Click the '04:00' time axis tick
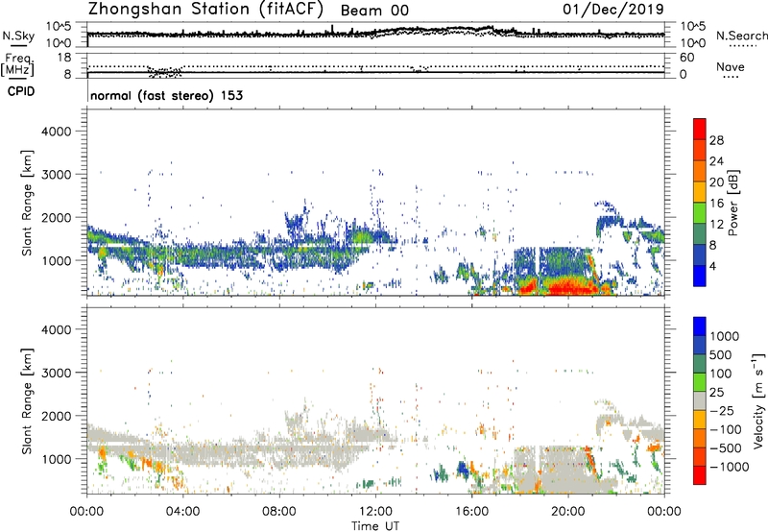This screenshot has height=532, width=768. [182, 512]
